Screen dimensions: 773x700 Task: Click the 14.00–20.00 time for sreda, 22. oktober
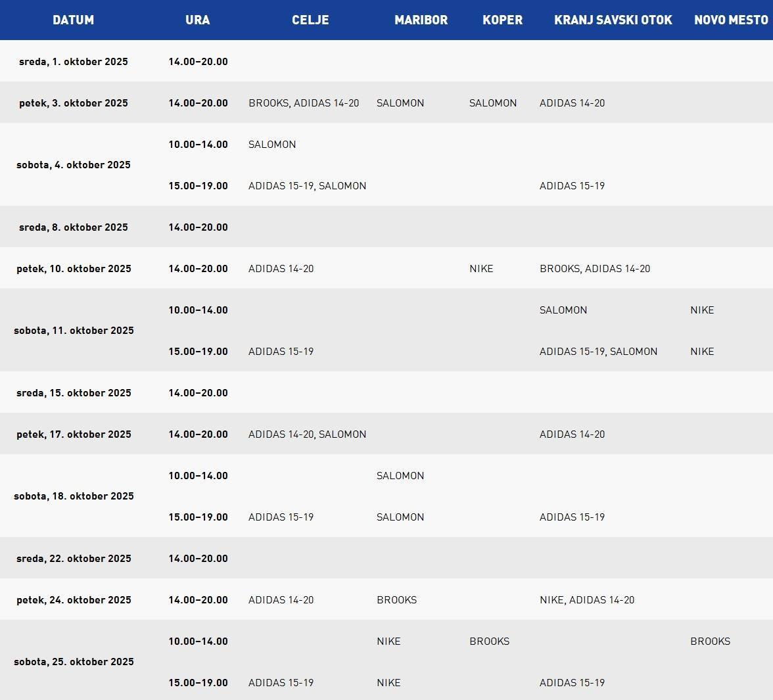pyautogui.click(x=199, y=559)
